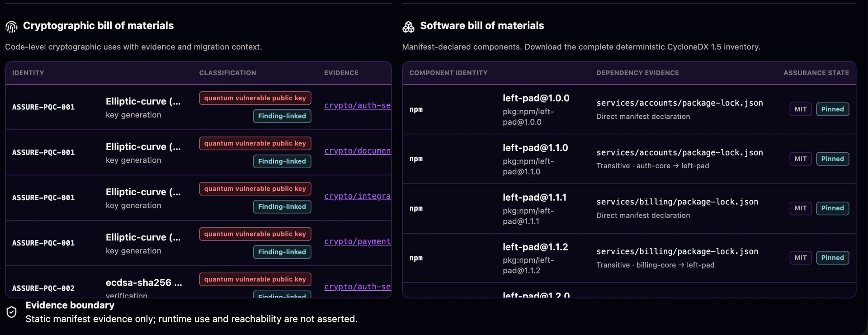The height and width of the screenshot is (335, 868).
Task: Click the MIT license badge for left-pad@1.0.0
Action: click(x=801, y=109)
